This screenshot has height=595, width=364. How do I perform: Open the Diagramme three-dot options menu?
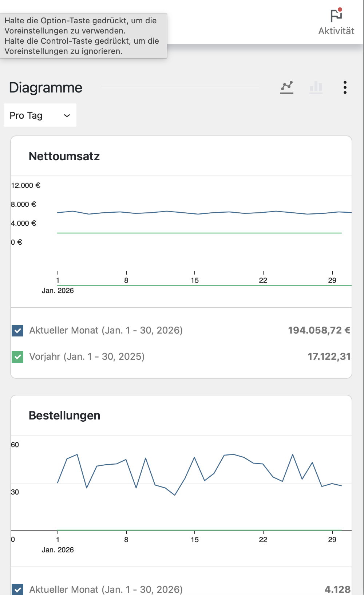[x=345, y=87]
